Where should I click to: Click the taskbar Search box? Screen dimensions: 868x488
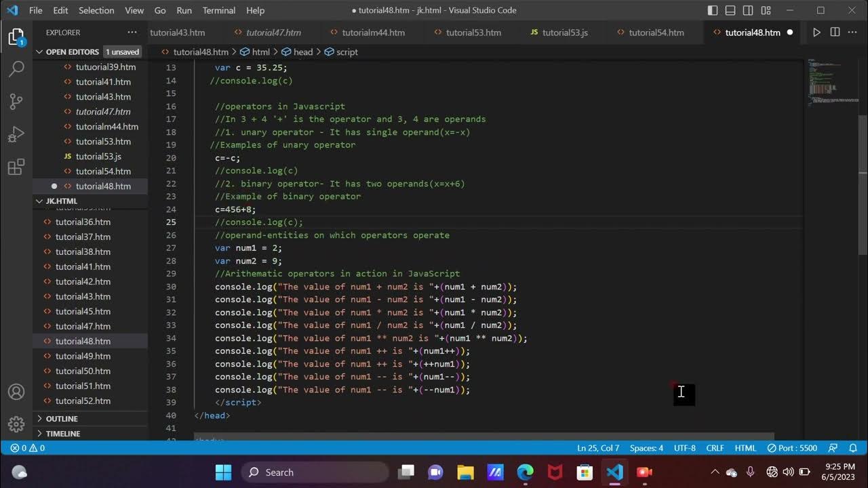315,472
